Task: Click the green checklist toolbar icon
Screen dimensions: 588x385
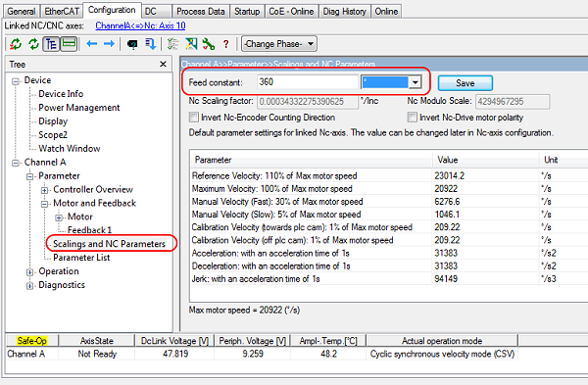Action: coord(172,44)
